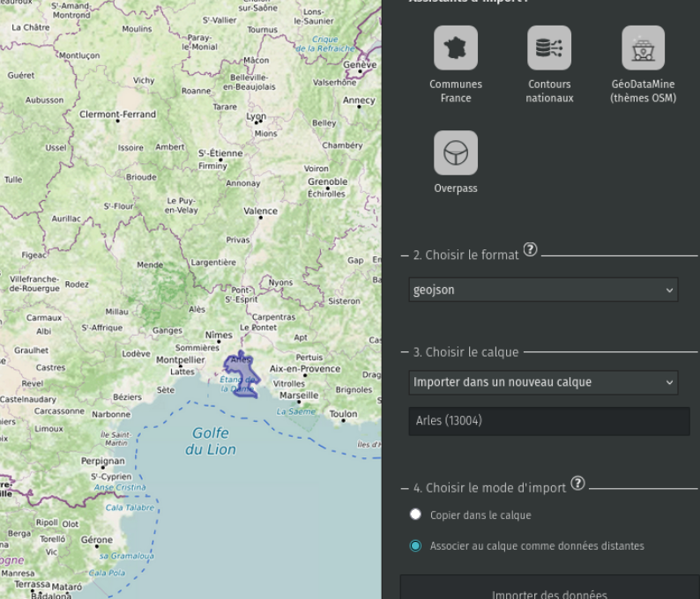Click help icon beside Choisir le format

530,249
